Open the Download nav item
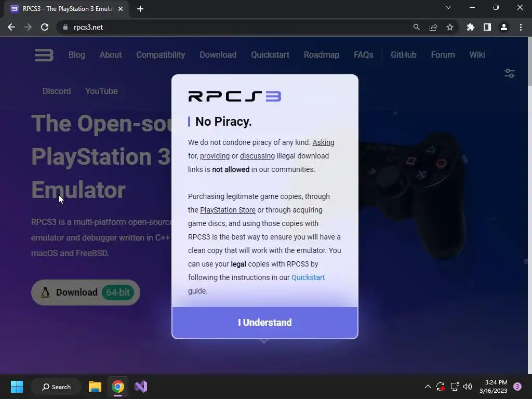 pyautogui.click(x=218, y=55)
